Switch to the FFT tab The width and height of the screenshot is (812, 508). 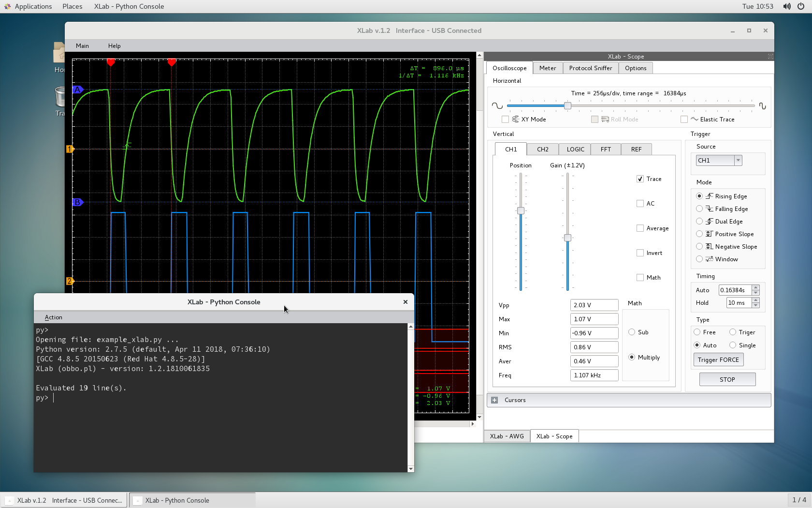(606, 149)
